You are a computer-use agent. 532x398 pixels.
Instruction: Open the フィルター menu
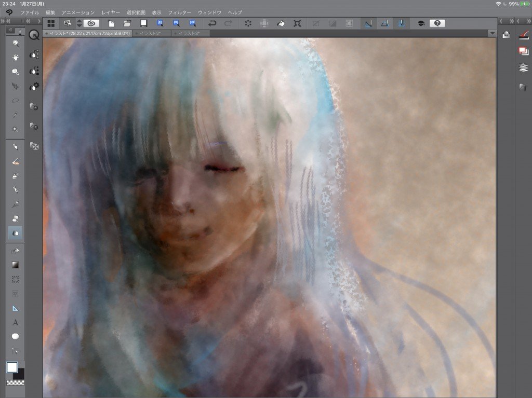(x=180, y=12)
